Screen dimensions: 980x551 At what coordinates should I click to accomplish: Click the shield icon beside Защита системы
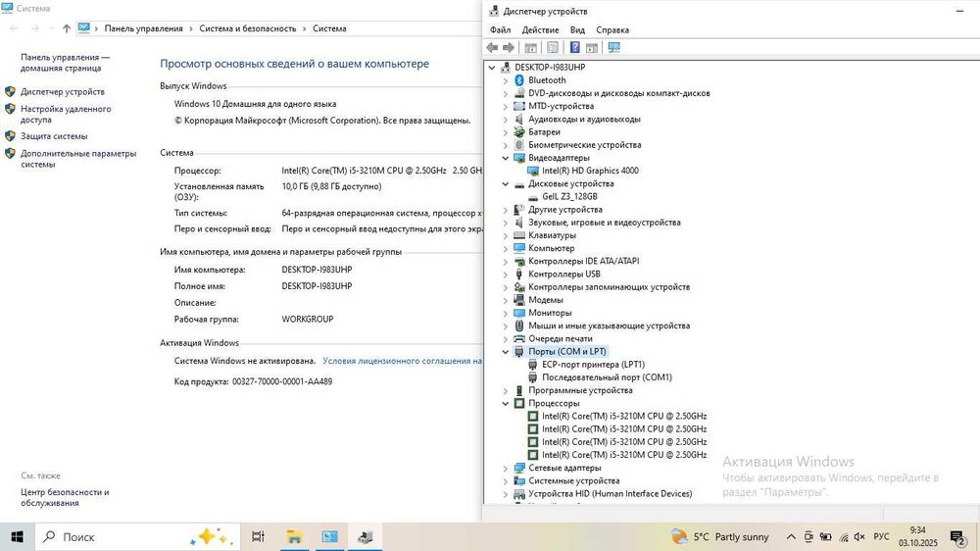[10, 135]
